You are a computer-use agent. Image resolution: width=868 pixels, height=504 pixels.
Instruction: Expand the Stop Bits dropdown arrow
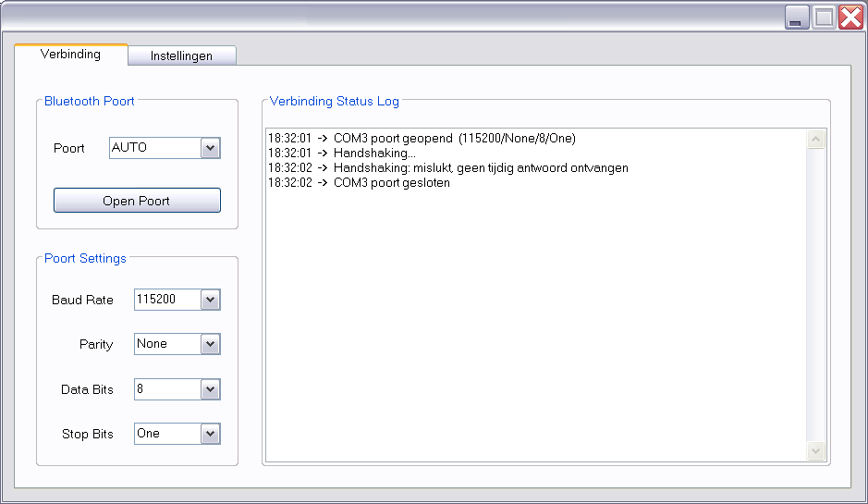tap(211, 434)
